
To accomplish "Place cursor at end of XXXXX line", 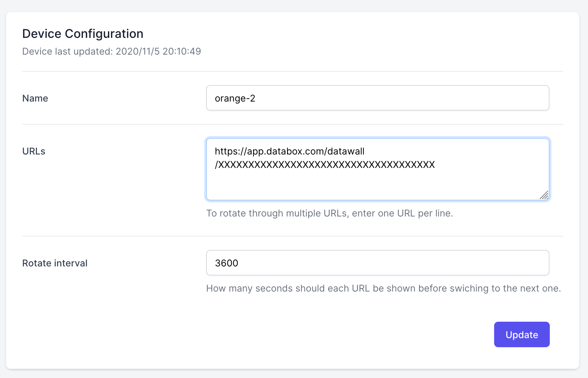I will coord(435,165).
